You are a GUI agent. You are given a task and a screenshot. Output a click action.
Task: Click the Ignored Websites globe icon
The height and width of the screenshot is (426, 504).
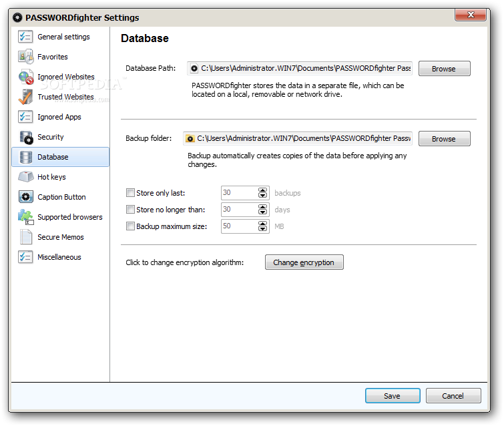26,77
